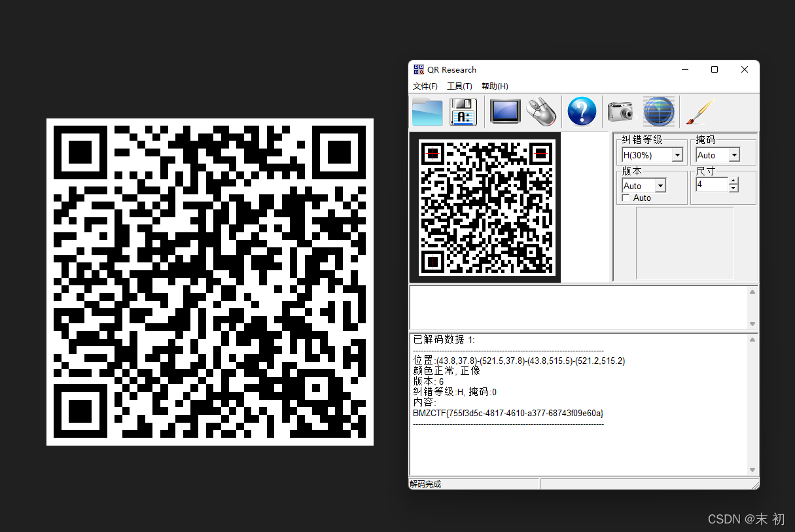Click the monitor screen capture icon
The width and height of the screenshot is (795, 532).
pyautogui.click(x=505, y=112)
